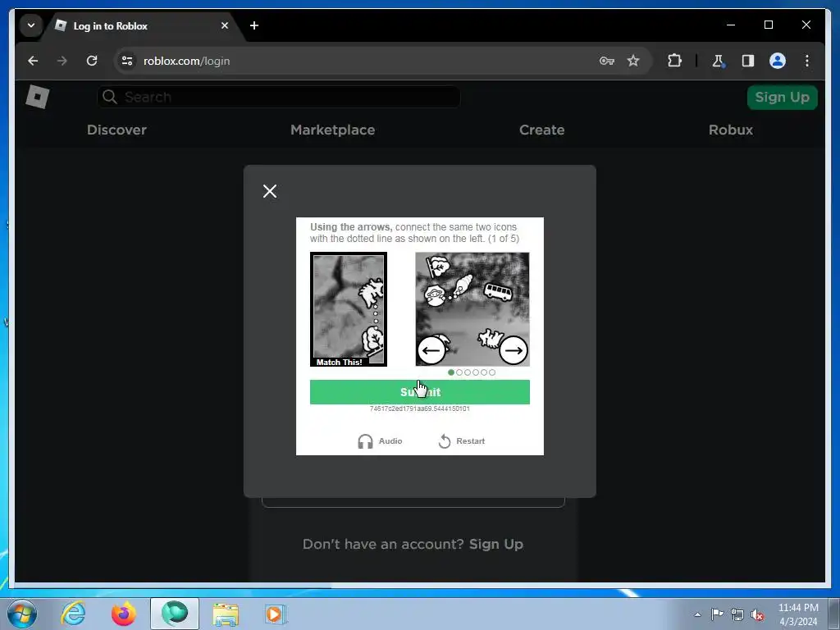The width and height of the screenshot is (840, 630).
Task: Switch to the Audio challenge
Action: coord(380,441)
